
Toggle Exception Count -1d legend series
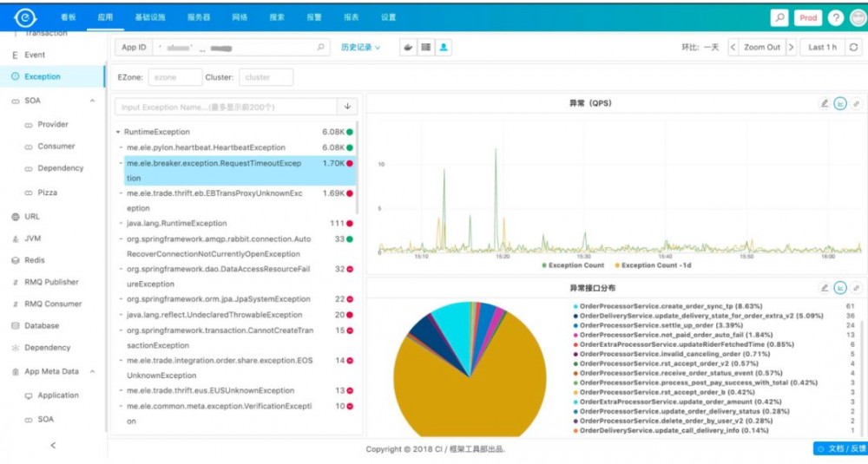[653, 265]
